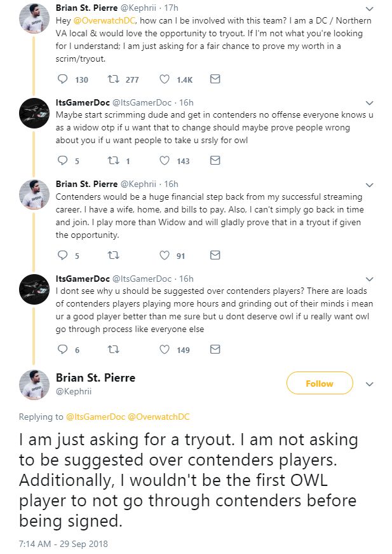Share ItsGamerDoc's second tweet by message icon

pos(215,349)
